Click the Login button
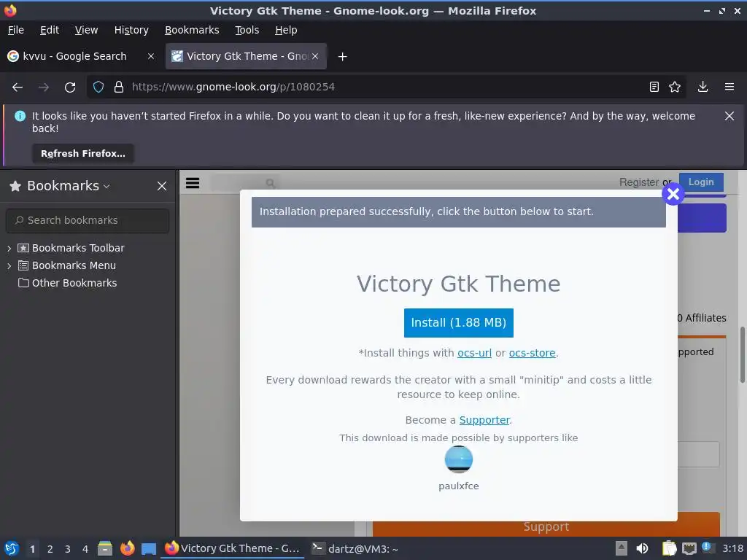The image size is (747, 560). (x=701, y=182)
